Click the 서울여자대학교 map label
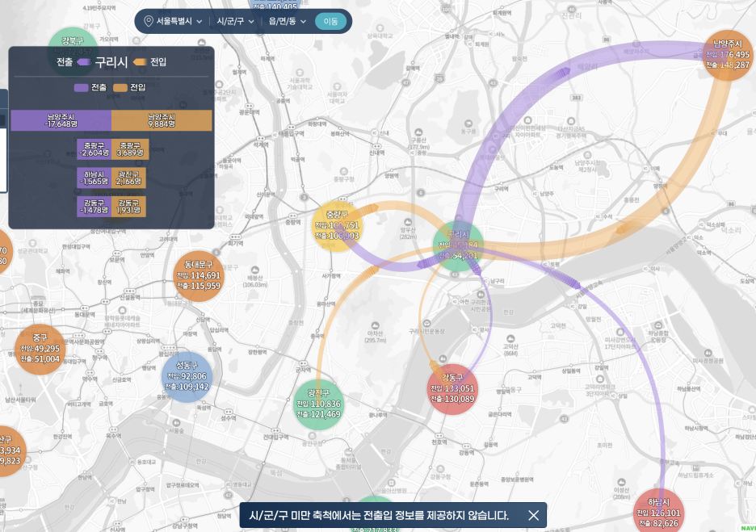Screen dimensions: 756x532 point(337,98)
